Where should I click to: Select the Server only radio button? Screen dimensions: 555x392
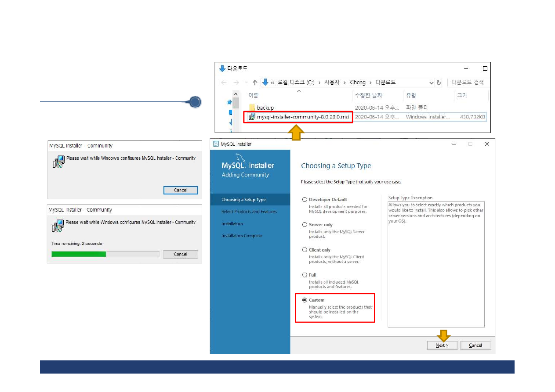(305, 225)
